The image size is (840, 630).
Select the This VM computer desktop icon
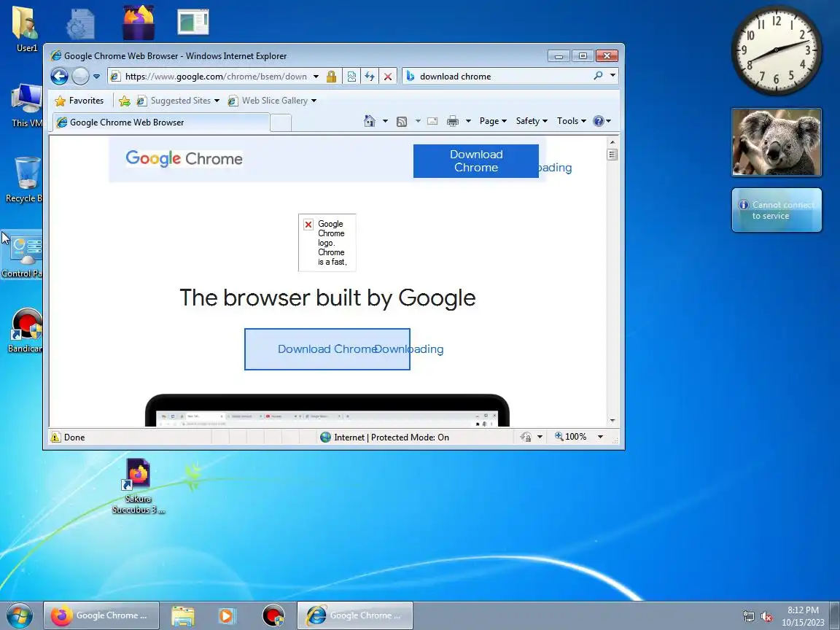point(27,106)
